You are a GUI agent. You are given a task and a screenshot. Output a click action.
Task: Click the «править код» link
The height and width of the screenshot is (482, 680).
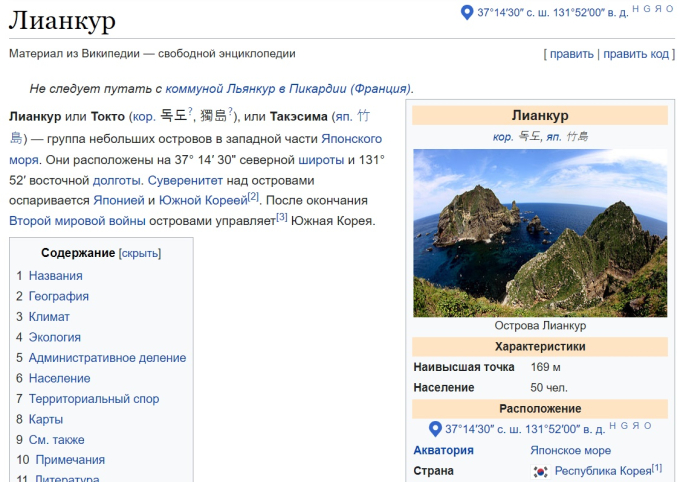636,54
